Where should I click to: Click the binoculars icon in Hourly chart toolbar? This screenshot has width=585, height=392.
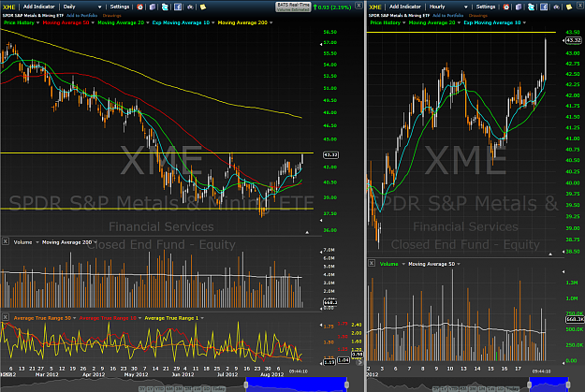(556, 7)
